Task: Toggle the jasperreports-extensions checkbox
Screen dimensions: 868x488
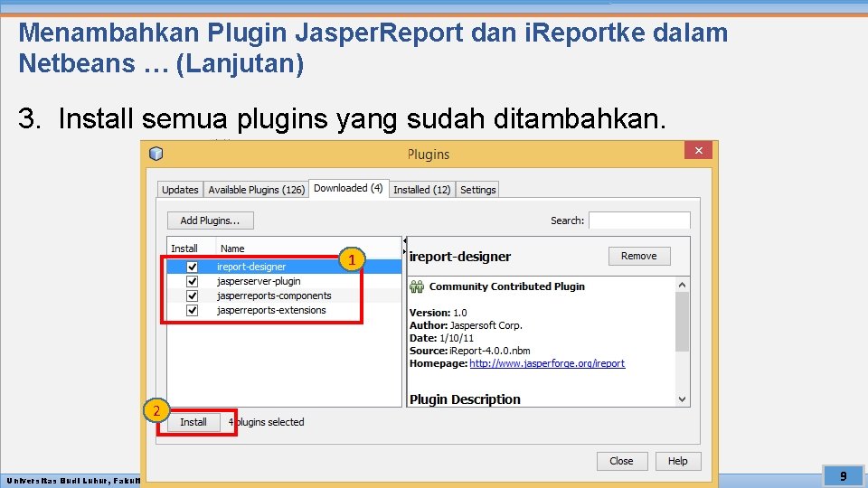Action: [x=192, y=310]
